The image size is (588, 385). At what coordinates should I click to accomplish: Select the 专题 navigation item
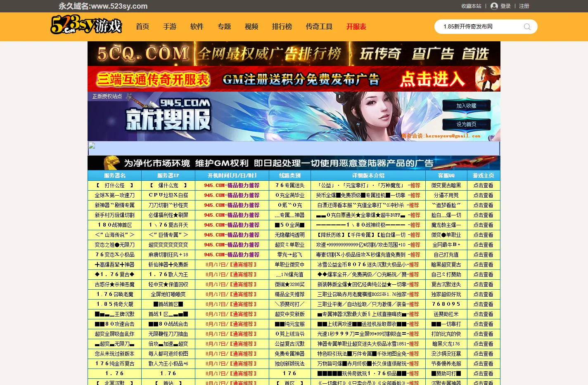pyautogui.click(x=224, y=27)
